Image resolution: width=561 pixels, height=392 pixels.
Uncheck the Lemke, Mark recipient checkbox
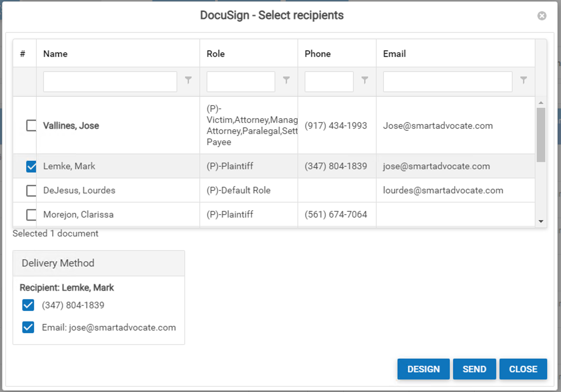[x=31, y=166]
